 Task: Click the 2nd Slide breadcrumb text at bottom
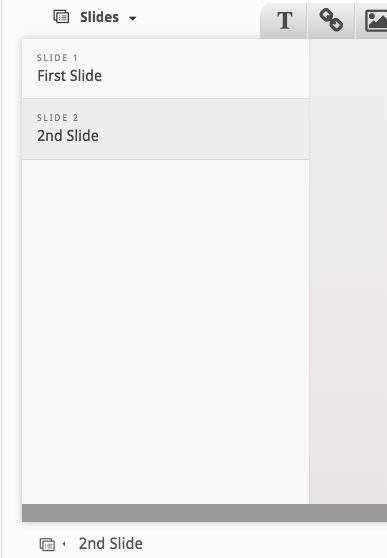[110, 544]
